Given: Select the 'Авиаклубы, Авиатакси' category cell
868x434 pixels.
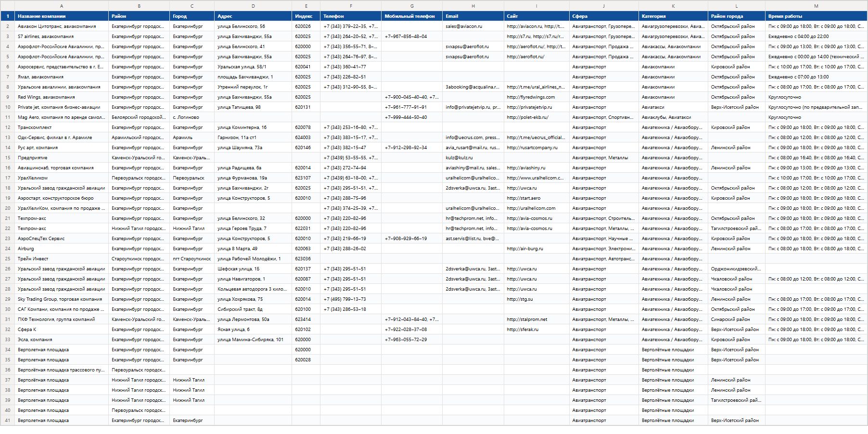Looking at the screenshot, I should pyautogui.click(x=673, y=117).
